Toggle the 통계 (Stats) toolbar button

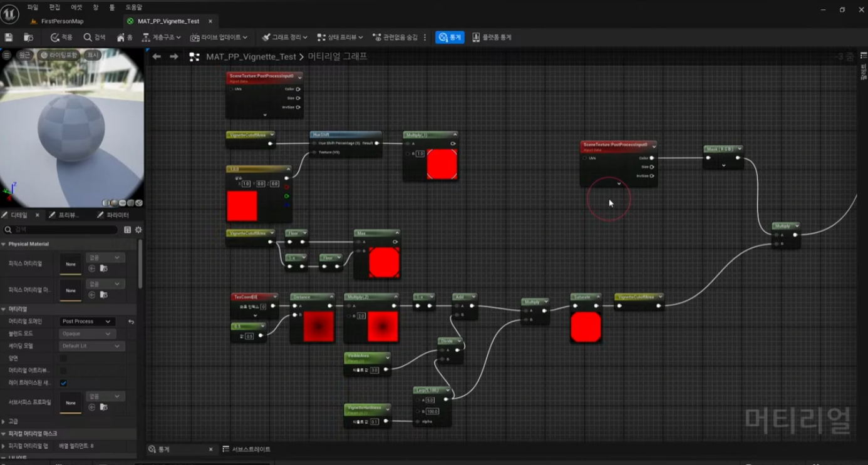(450, 38)
